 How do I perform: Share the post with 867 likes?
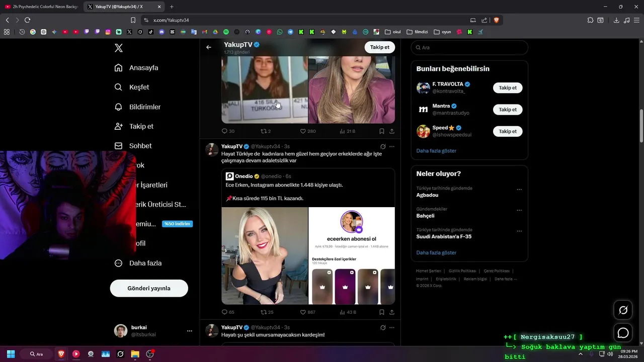[x=392, y=312]
